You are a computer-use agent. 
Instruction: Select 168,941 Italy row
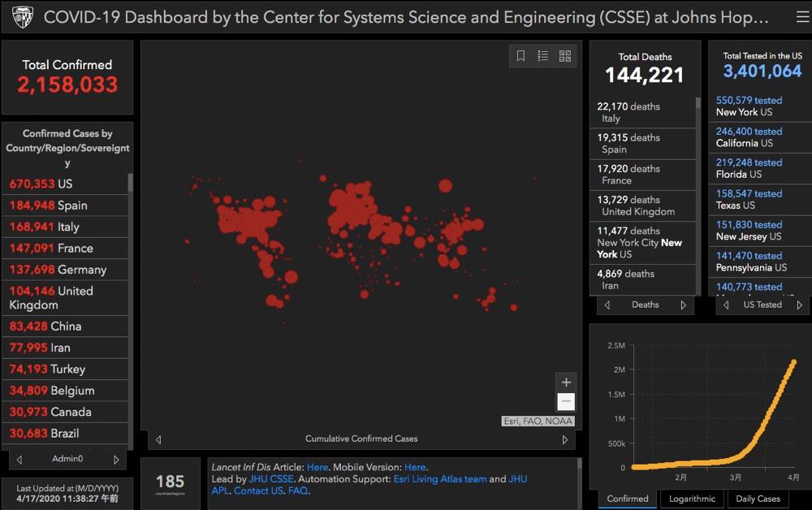pyautogui.click(x=65, y=227)
